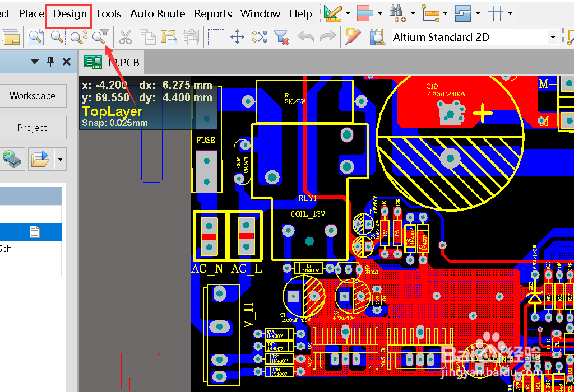Open the Altium Standard 2D view dropdown
The height and width of the screenshot is (392, 574).
point(553,37)
